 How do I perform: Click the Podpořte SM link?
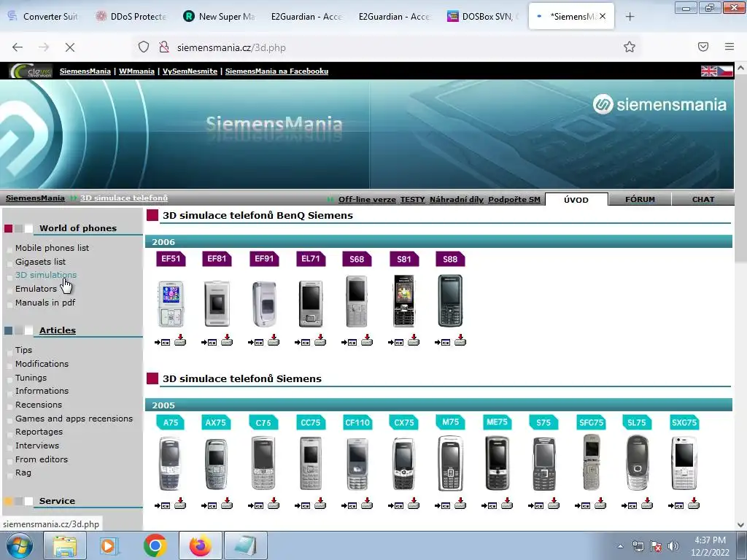[514, 200]
